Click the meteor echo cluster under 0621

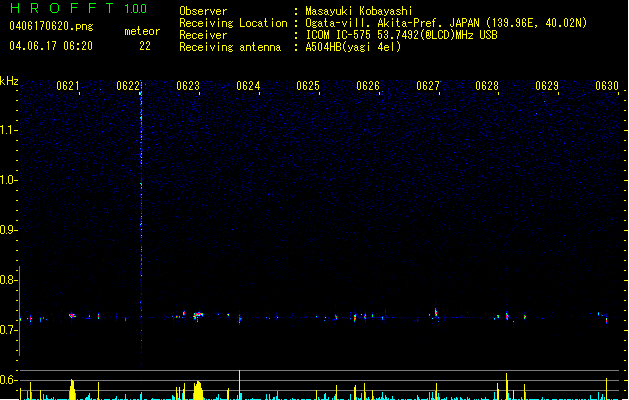tap(72, 316)
